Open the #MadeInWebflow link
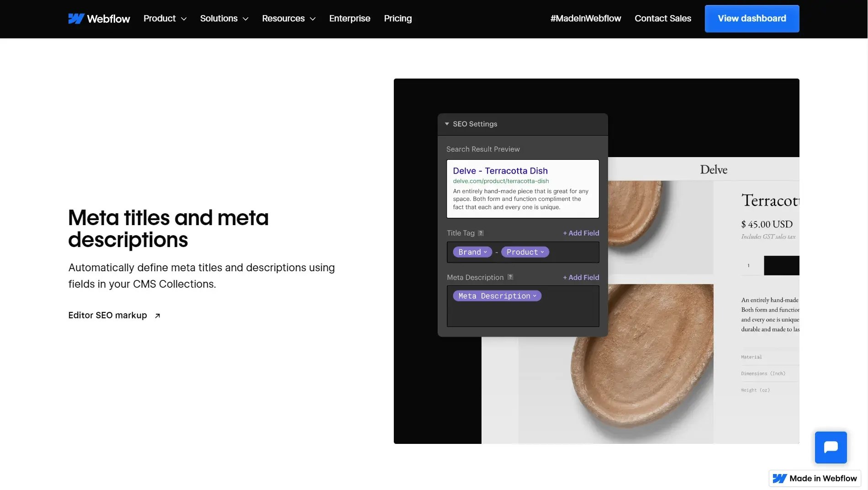The height and width of the screenshot is (490, 868). tap(586, 19)
